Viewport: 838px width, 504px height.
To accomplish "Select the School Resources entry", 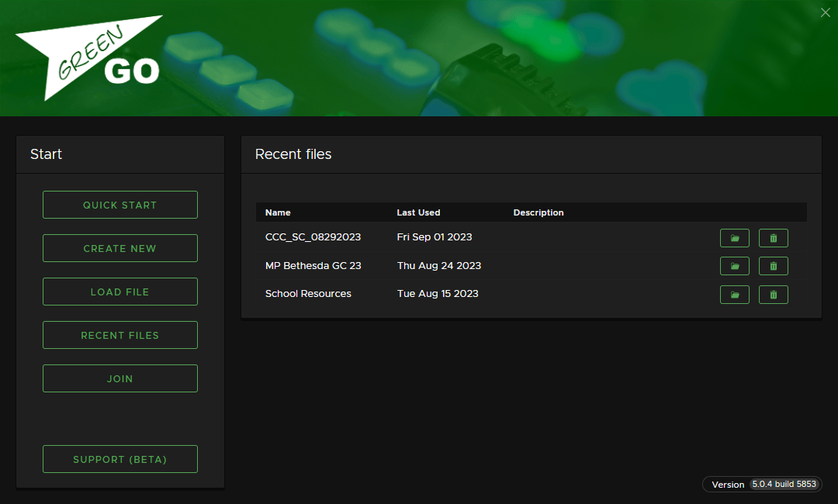I will pyautogui.click(x=307, y=294).
